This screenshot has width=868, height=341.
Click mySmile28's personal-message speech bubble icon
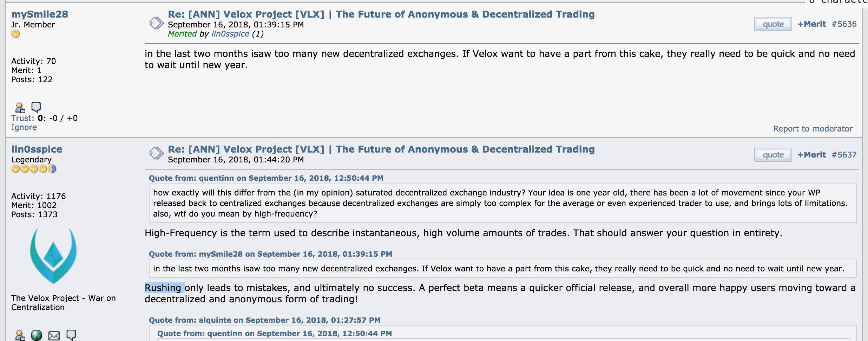pyautogui.click(x=36, y=107)
